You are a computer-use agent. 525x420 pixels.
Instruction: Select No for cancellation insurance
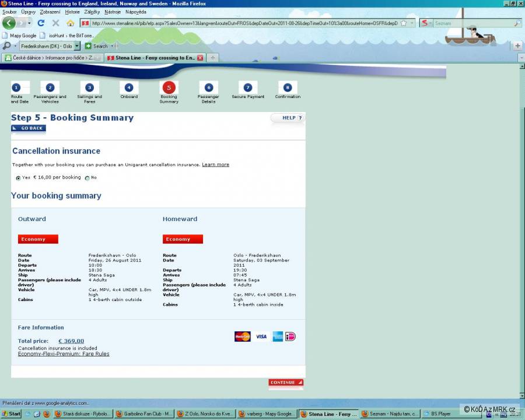coord(87,178)
